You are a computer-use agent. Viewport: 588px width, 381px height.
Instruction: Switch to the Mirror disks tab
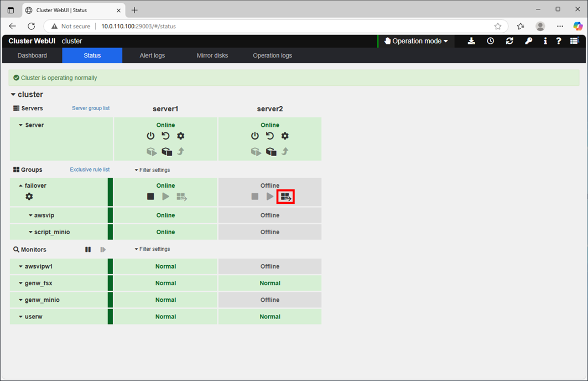pos(212,55)
